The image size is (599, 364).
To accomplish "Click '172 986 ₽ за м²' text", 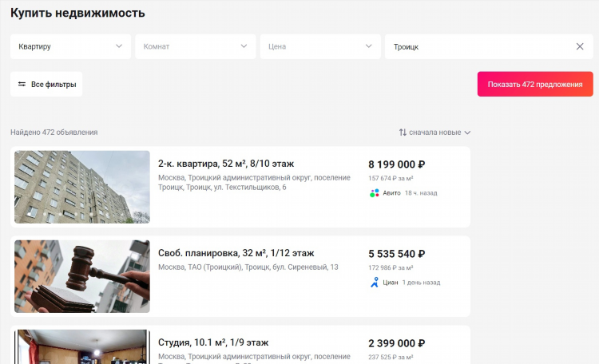I will tap(391, 267).
